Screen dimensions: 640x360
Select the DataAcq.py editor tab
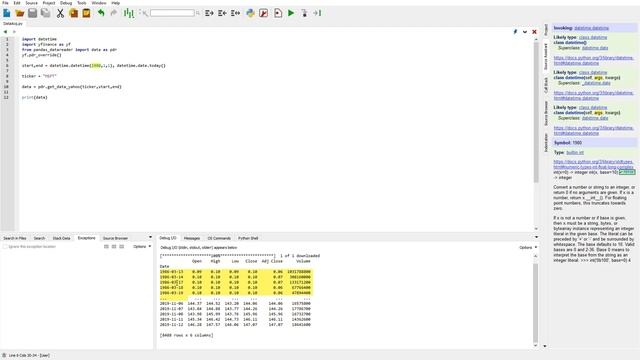click(13, 24)
